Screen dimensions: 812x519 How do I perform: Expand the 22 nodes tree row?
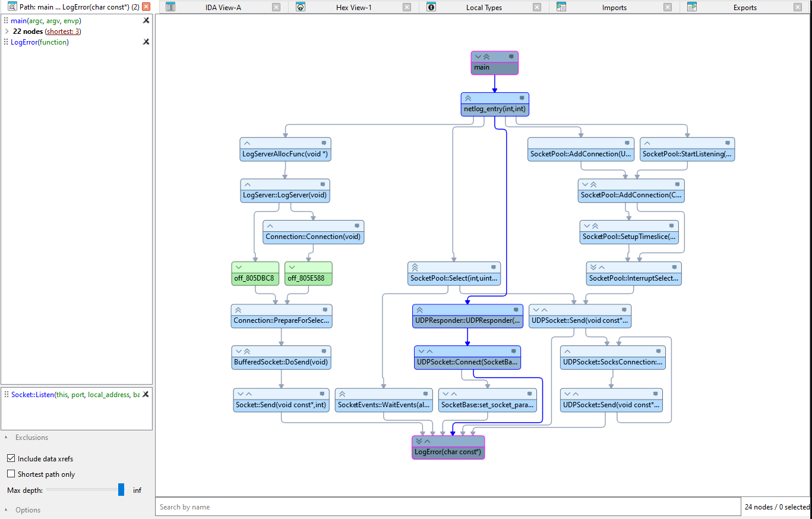click(x=7, y=31)
